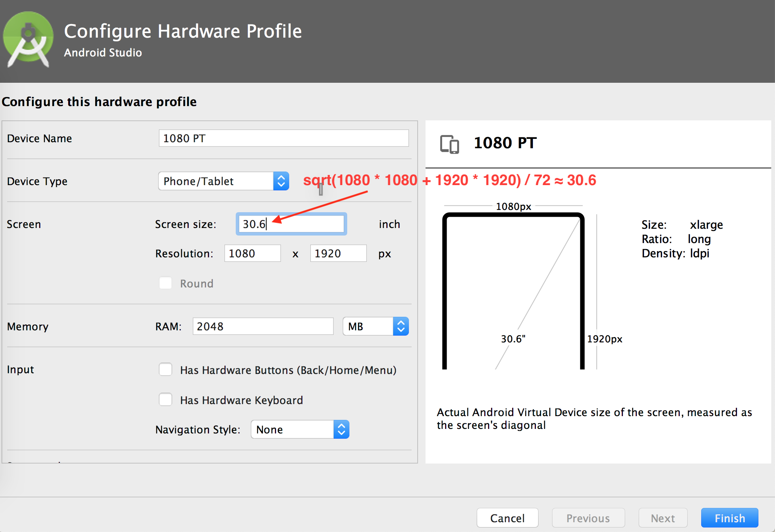775x532 pixels.
Task: Open the RAM unit MB dropdown
Action: pos(375,326)
